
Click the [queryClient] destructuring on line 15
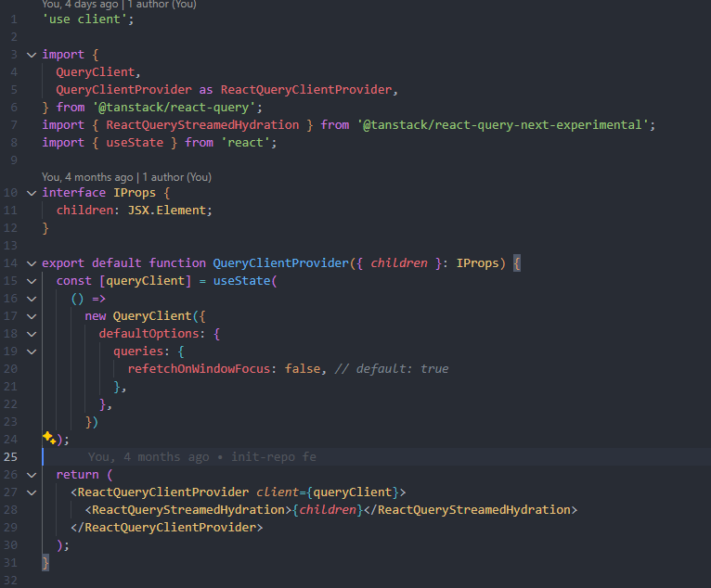coord(145,281)
